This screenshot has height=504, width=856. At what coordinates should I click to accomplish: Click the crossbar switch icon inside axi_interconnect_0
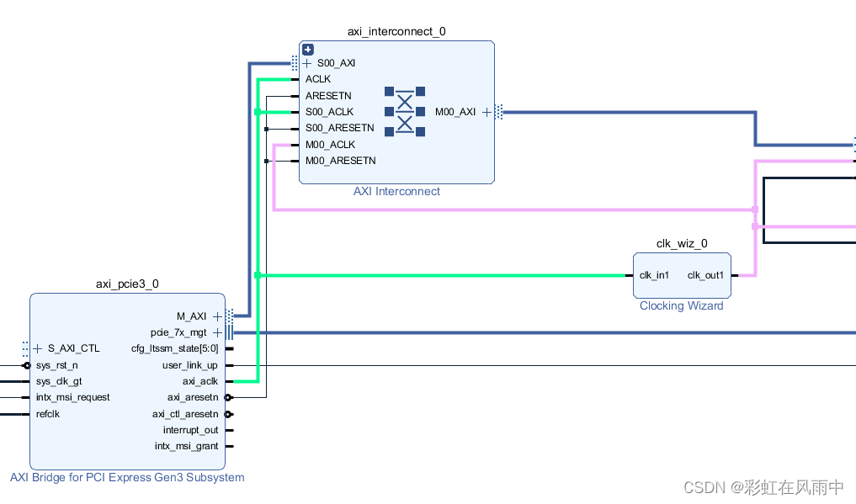pyautogui.click(x=404, y=110)
